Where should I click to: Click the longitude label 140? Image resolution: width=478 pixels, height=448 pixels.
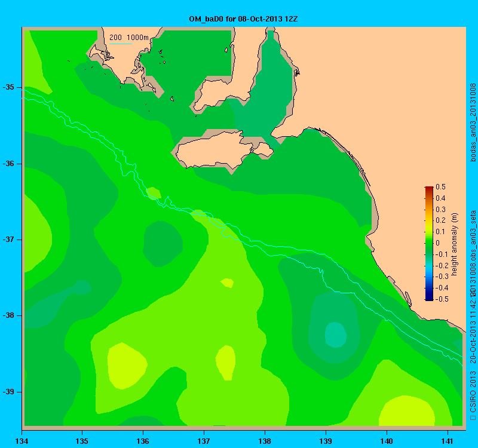[x=387, y=441]
